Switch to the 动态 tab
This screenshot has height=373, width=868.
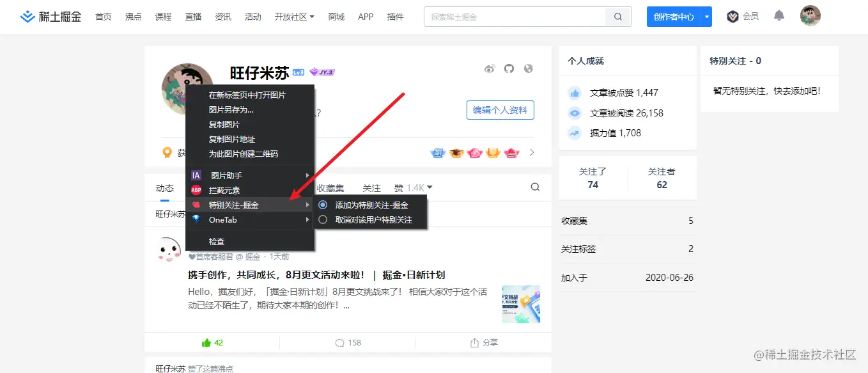(x=165, y=188)
